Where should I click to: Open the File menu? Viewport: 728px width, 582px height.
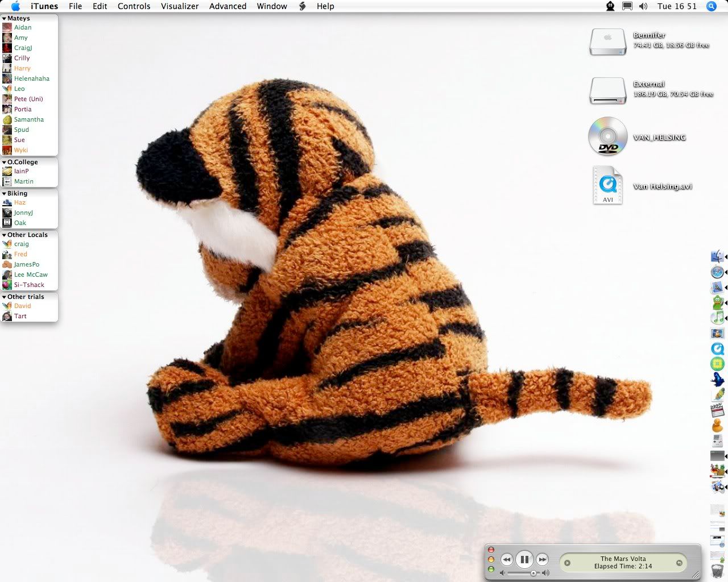tap(75, 6)
